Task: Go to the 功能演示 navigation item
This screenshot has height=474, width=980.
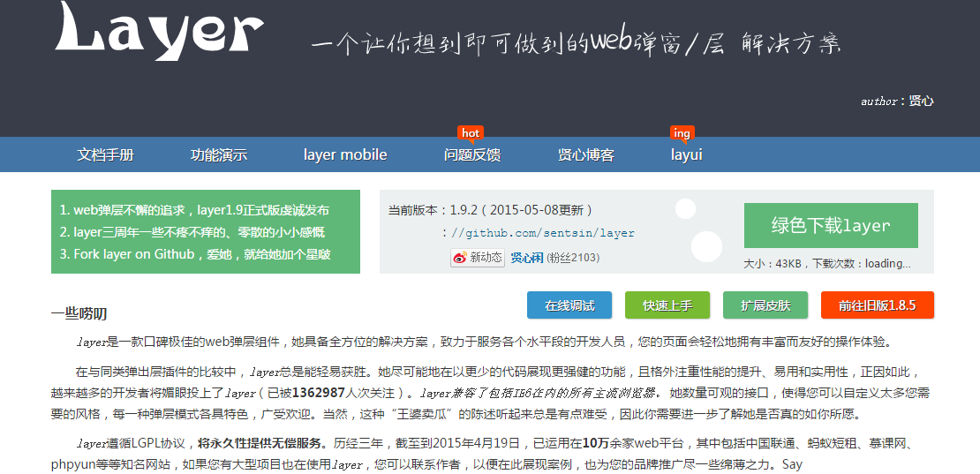Action: [x=219, y=155]
